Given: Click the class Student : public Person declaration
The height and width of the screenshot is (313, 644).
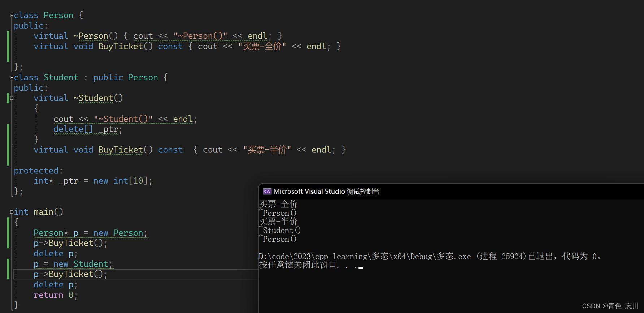Looking at the screenshot, I should click(91, 78).
